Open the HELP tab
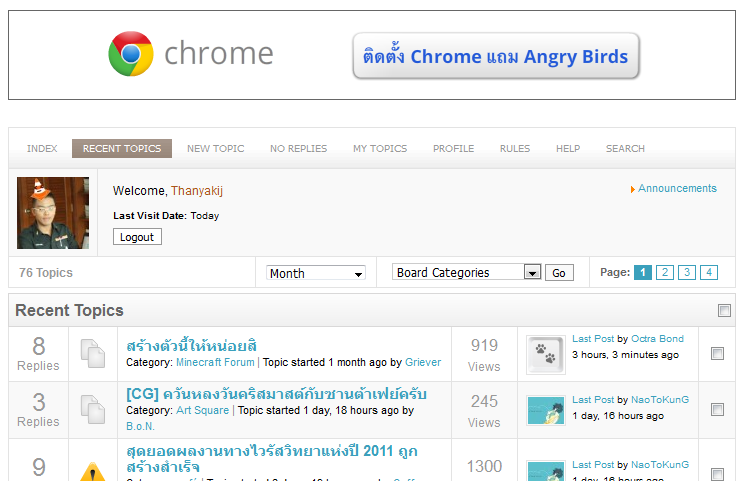 (568, 149)
